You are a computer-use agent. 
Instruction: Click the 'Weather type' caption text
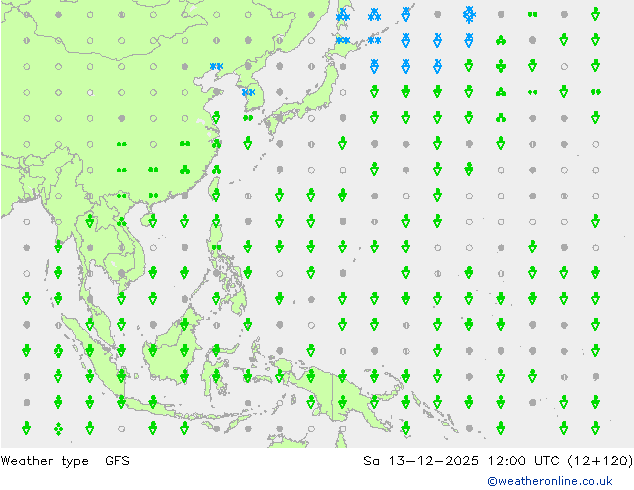(44, 460)
